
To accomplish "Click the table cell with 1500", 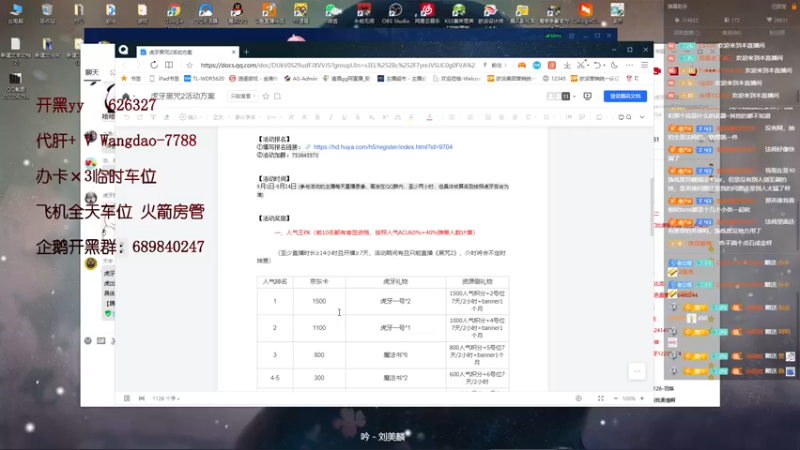I will pos(319,301).
